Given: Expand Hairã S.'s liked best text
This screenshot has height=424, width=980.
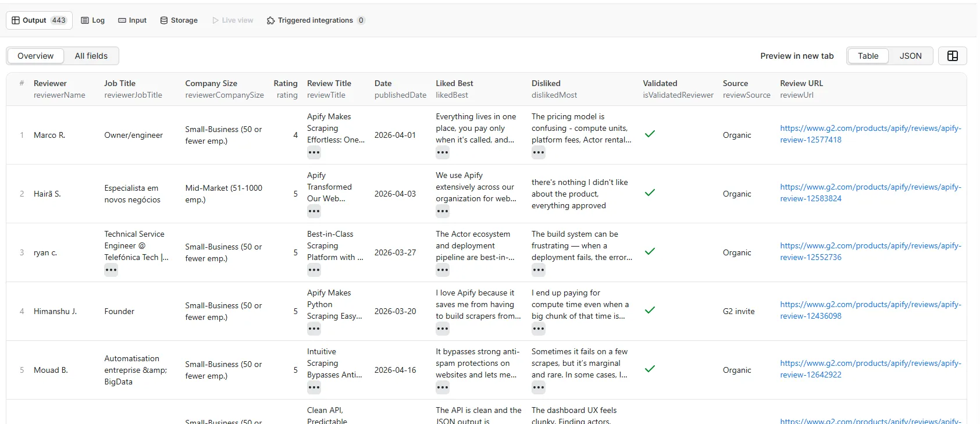Looking at the screenshot, I should [x=443, y=212].
